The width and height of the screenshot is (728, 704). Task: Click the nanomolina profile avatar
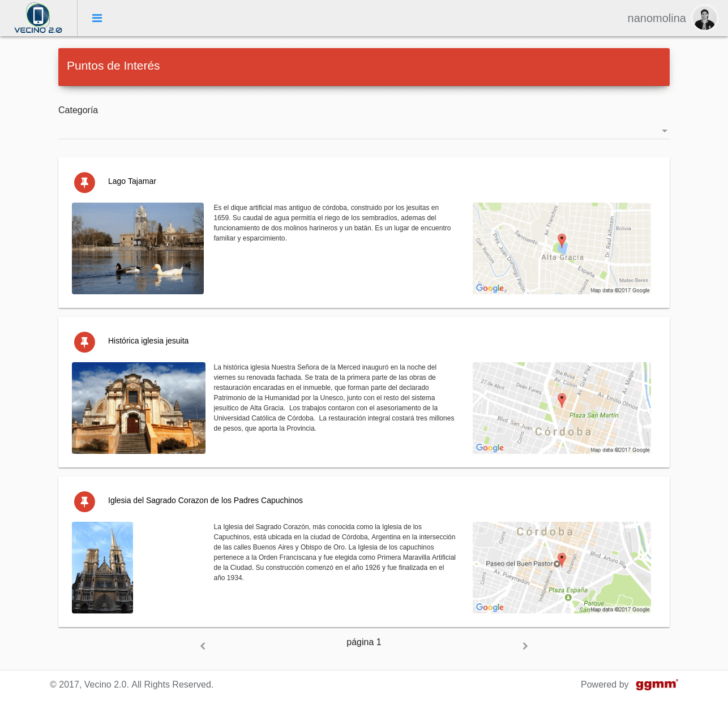[704, 18]
